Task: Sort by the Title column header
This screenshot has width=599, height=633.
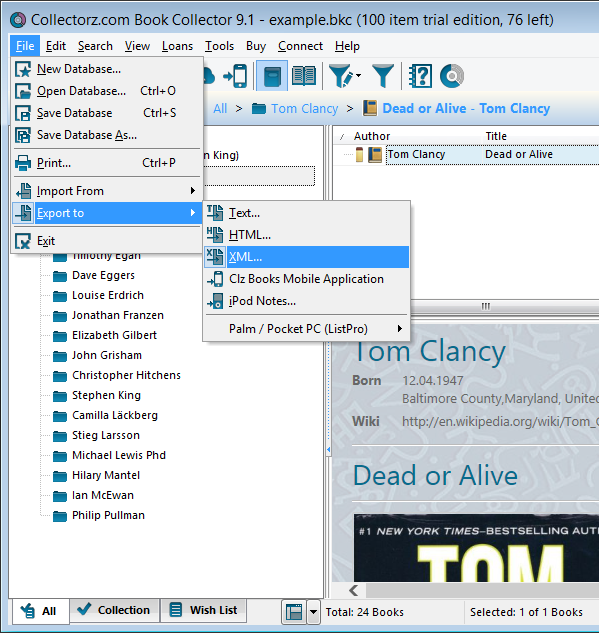Action: click(496, 136)
